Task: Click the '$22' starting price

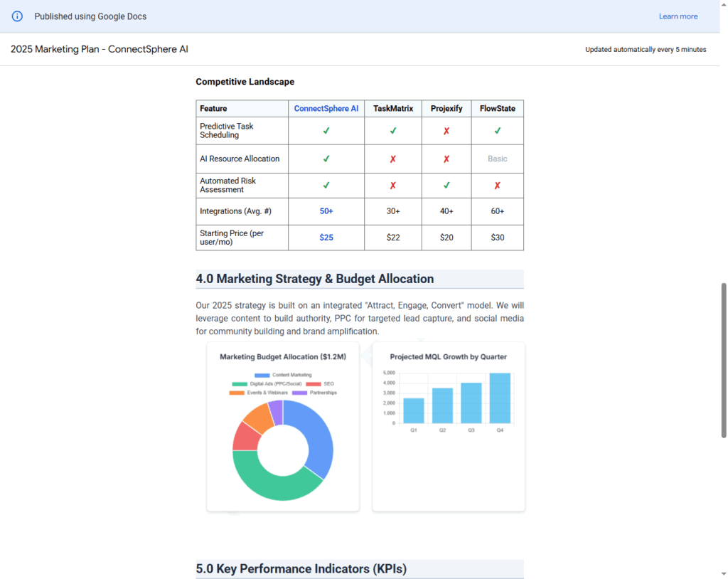Action: (x=392, y=238)
